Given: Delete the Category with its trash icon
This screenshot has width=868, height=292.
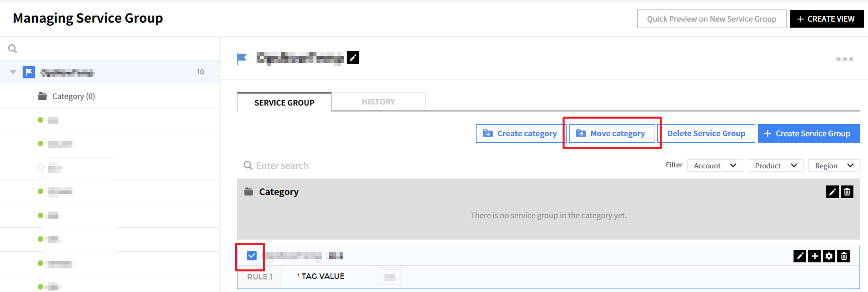Looking at the screenshot, I should tap(847, 192).
